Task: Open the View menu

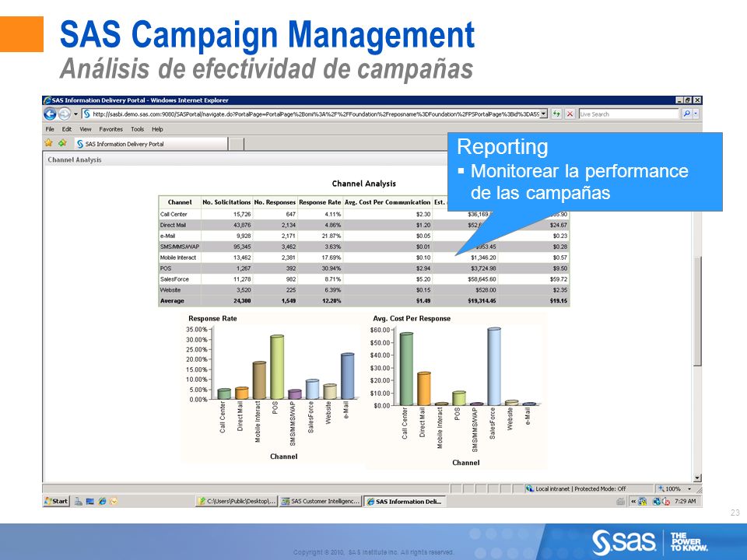Action: coord(86,129)
